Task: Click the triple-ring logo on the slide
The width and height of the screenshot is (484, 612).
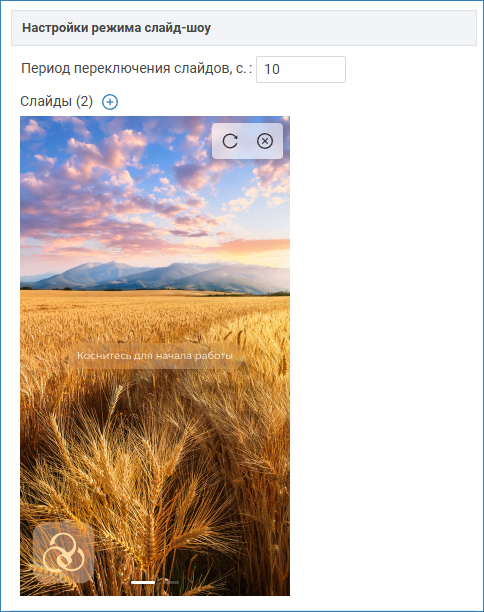Action: [x=63, y=552]
